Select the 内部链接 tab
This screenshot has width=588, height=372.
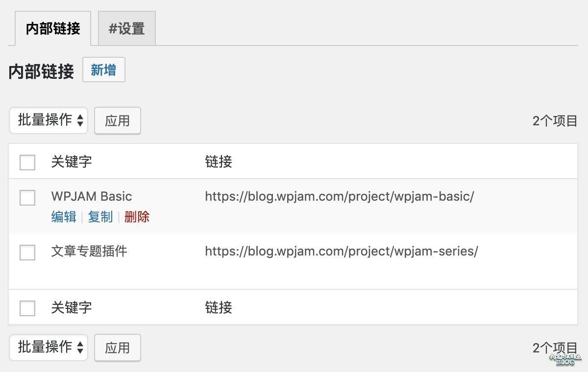tap(51, 28)
